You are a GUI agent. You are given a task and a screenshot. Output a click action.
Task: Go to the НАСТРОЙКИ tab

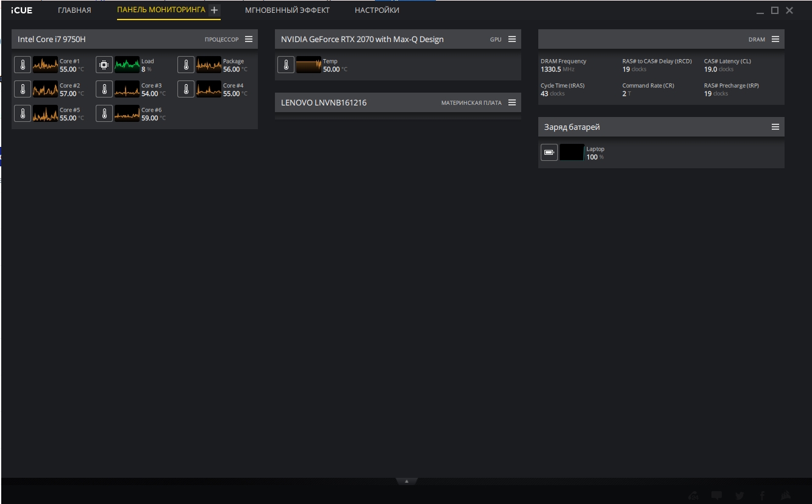(377, 10)
